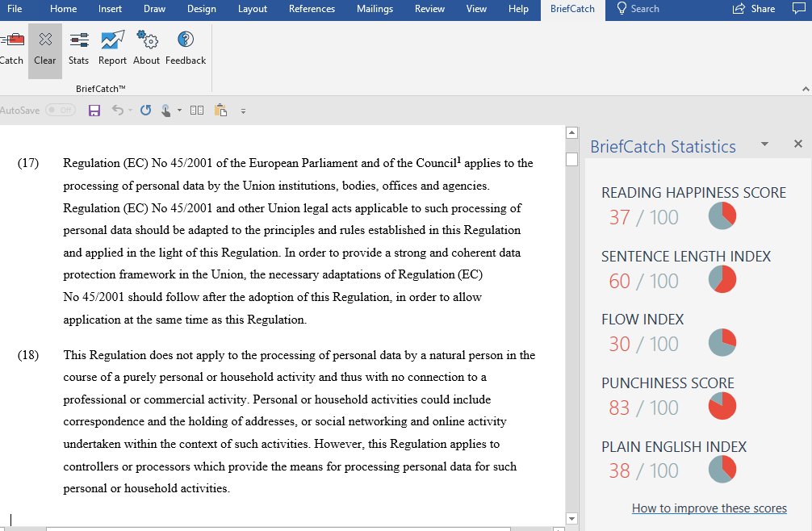This screenshot has height=531, width=812.
Task: Open the Review tab
Action: click(x=429, y=9)
